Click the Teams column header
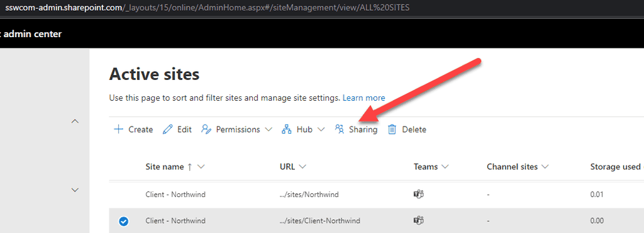This screenshot has width=644, height=233. point(426,167)
